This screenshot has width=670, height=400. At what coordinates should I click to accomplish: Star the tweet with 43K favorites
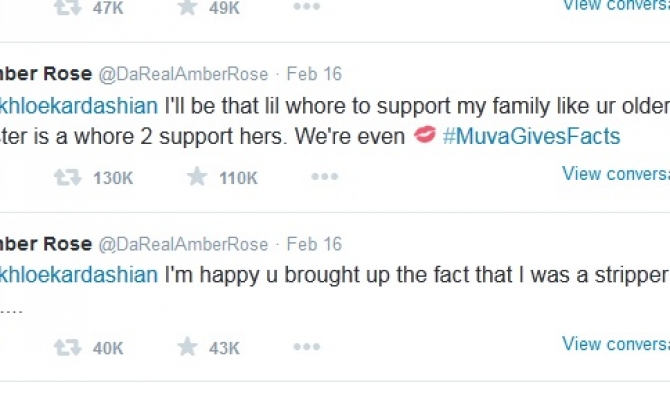point(187,347)
